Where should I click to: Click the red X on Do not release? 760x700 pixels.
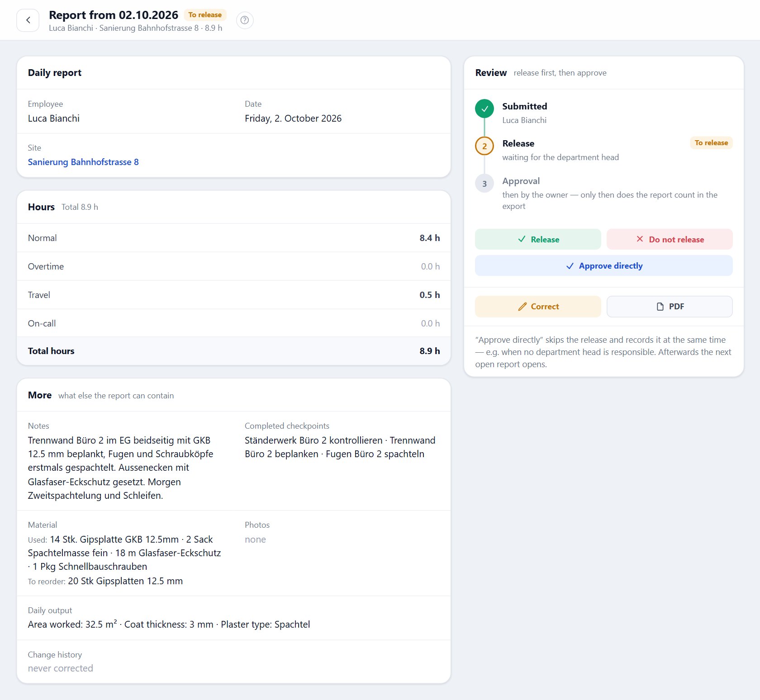click(x=640, y=239)
